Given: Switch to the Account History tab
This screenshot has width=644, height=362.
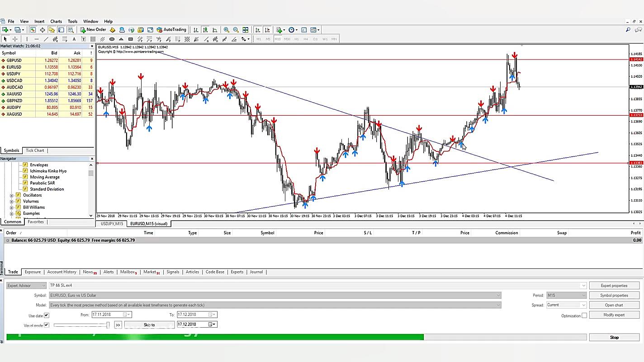Looking at the screenshot, I should coord(62,272).
